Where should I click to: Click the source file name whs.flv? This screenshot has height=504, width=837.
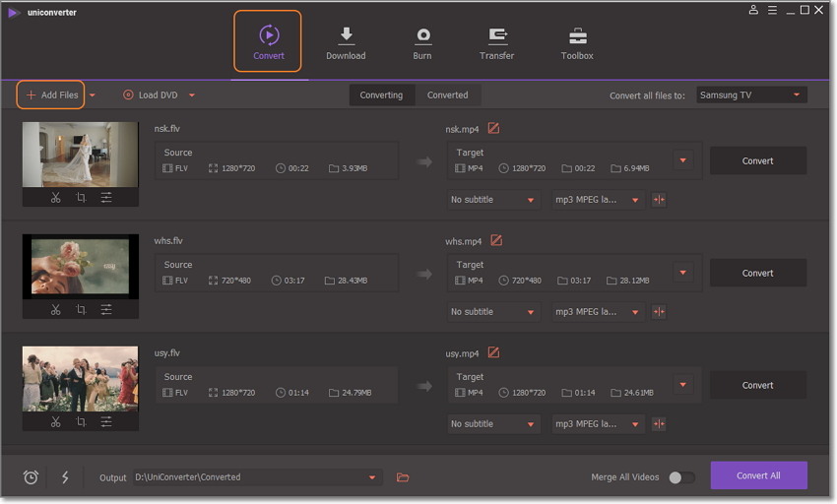[x=168, y=241]
